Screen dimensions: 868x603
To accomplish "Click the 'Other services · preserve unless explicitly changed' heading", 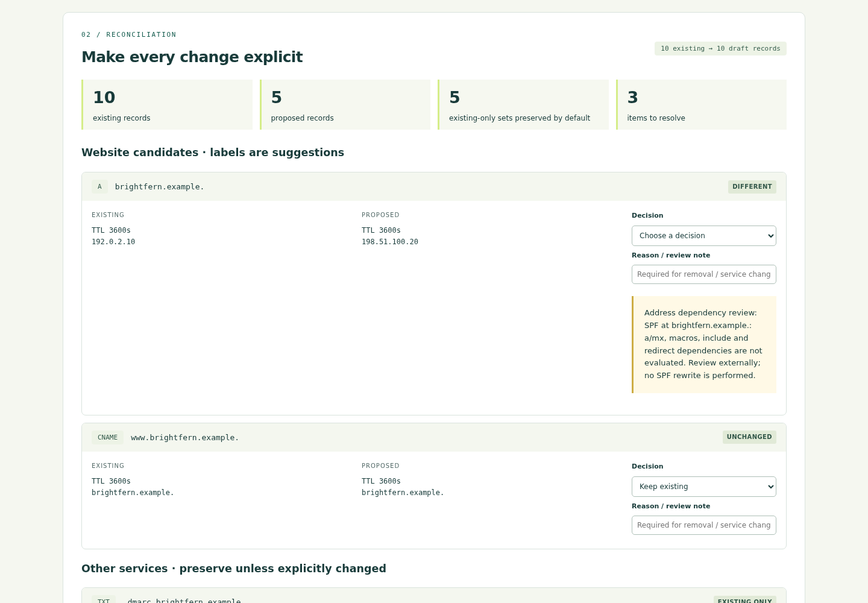I will click(234, 569).
